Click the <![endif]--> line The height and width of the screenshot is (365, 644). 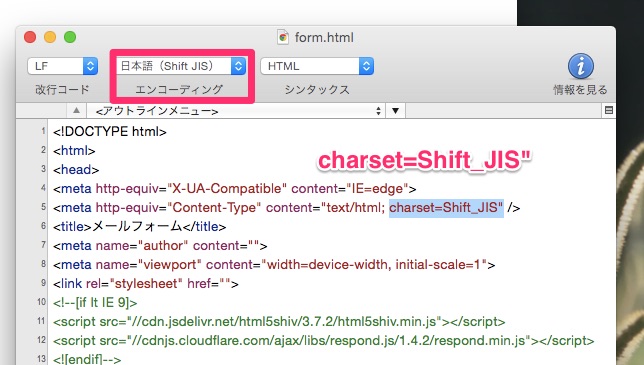(87, 359)
